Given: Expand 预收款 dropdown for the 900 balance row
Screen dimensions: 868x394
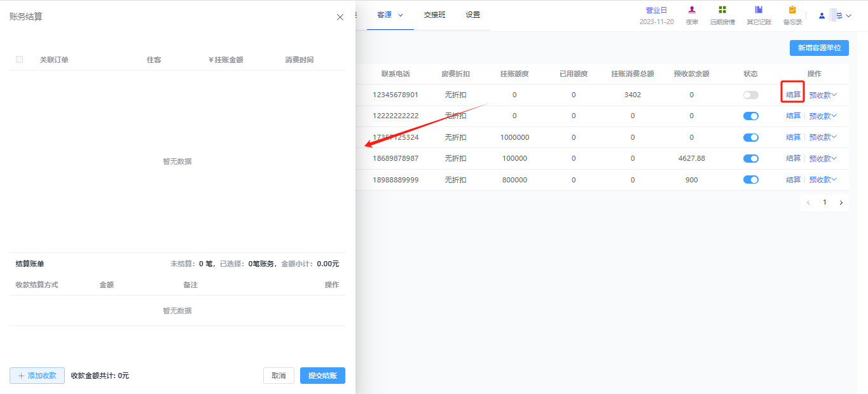Looking at the screenshot, I should (823, 180).
